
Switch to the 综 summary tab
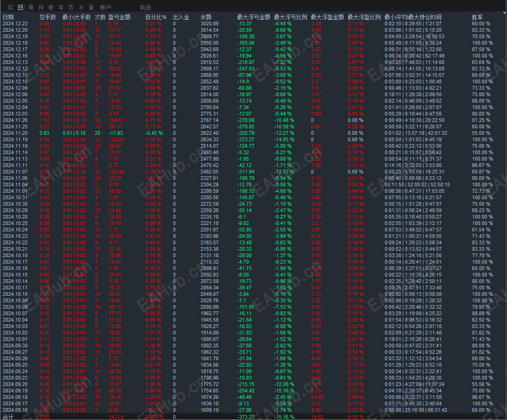click(10, 7)
